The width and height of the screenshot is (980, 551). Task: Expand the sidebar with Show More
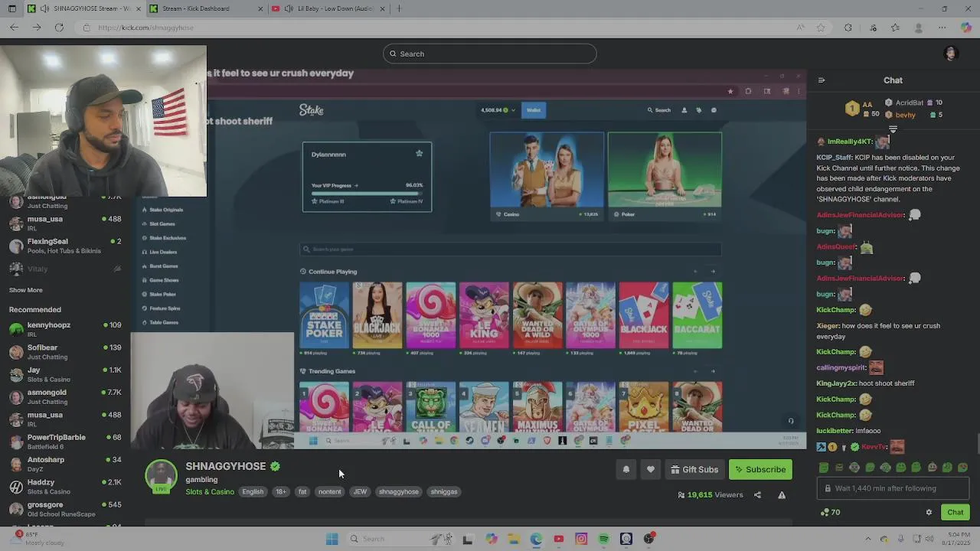click(26, 290)
